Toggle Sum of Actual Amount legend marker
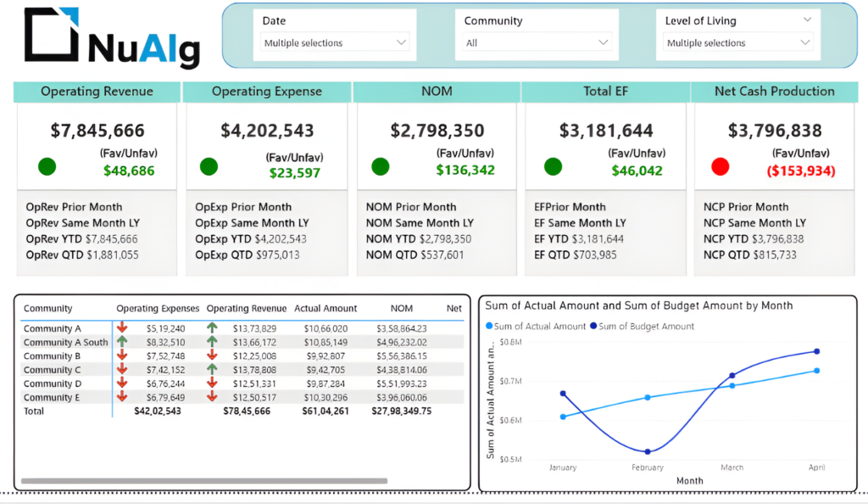 (x=489, y=326)
